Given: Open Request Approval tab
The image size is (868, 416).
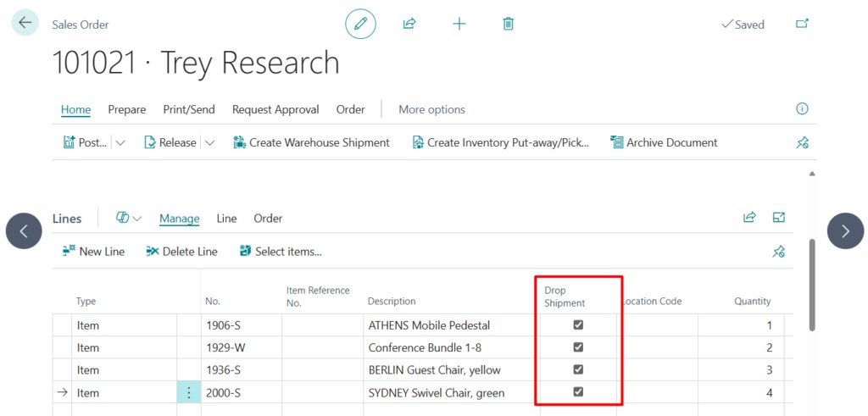Looking at the screenshot, I should tap(275, 109).
